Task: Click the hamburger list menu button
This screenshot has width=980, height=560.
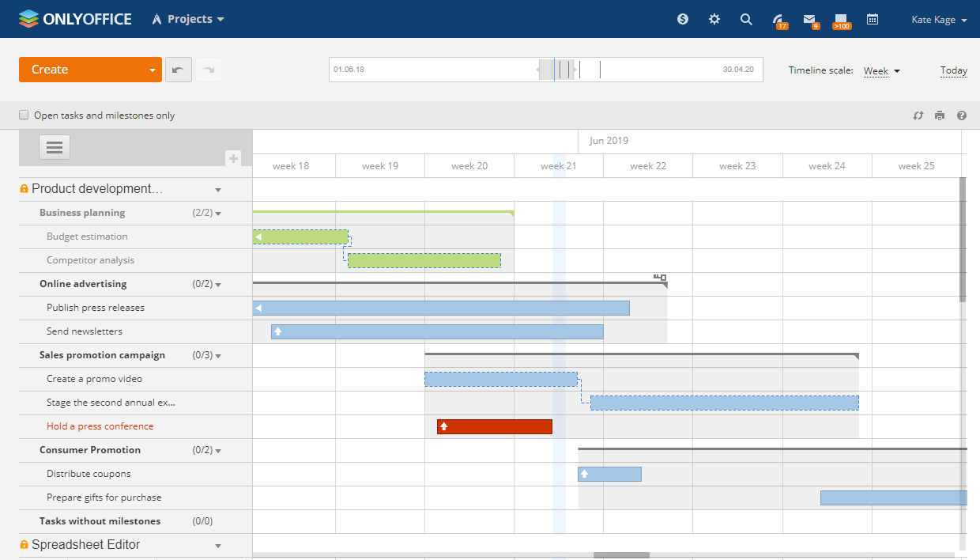Action: click(x=55, y=147)
